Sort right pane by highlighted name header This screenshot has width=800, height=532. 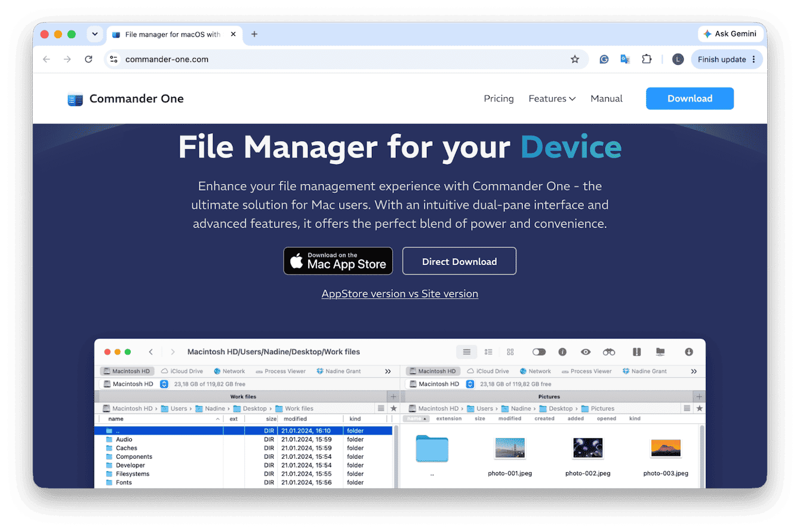pos(416,419)
